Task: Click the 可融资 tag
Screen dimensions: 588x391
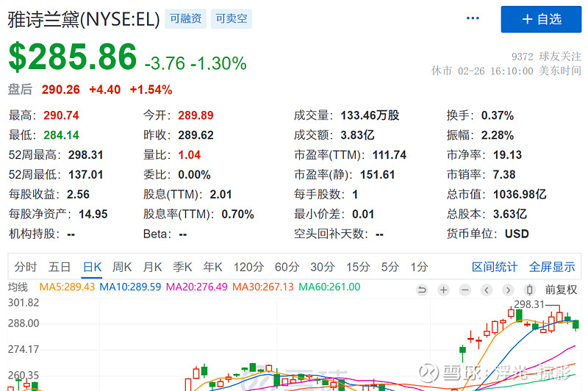Action: click(x=186, y=19)
